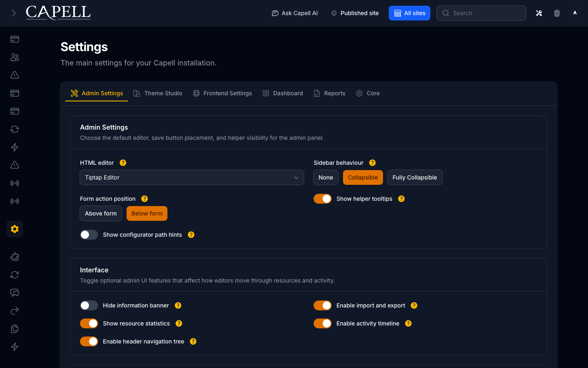Show help for Show resource statistics

[x=179, y=323]
